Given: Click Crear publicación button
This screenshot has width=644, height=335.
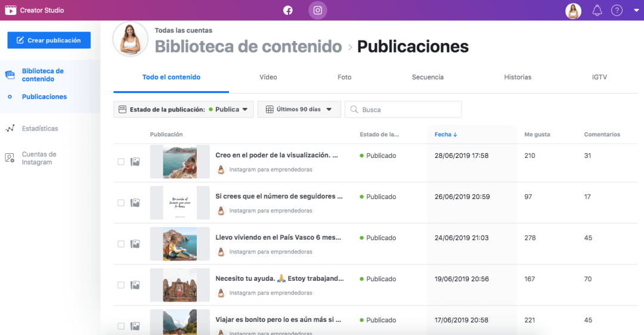Looking at the screenshot, I should click(x=49, y=40).
